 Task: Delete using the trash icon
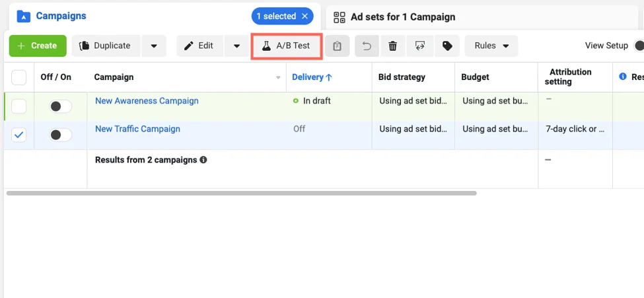(393, 46)
